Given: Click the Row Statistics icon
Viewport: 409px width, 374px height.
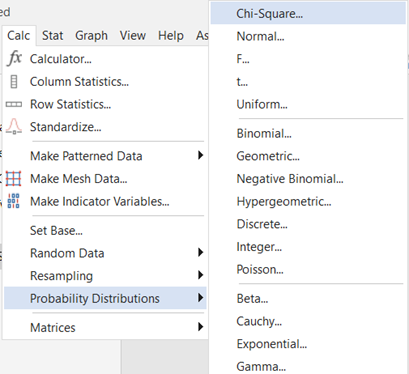Looking at the screenshot, I should coord(14,104).
